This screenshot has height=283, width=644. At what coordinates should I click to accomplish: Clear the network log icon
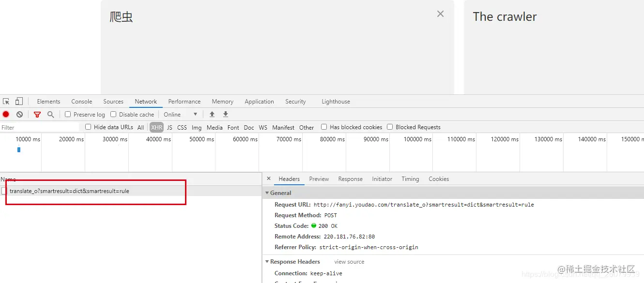coord(19,115)
